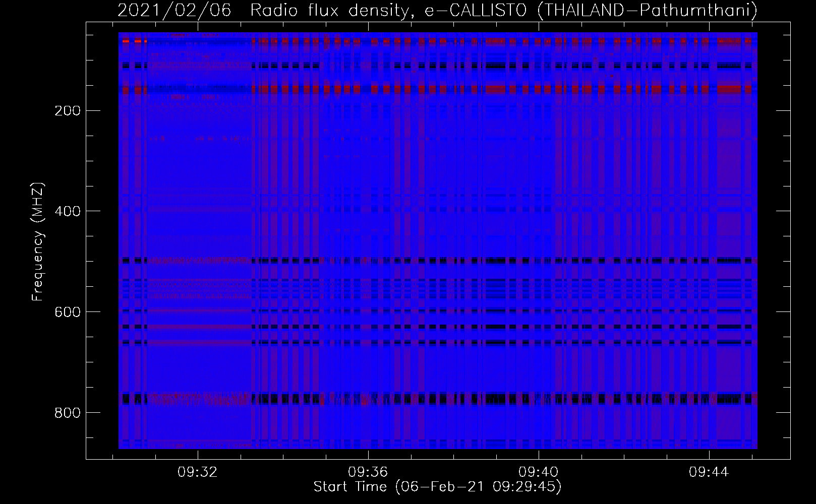Click the plot title "2021/02/06 Radio flux density, e-CALLISTO (THAILAND-Pathumthani)"
The height and width of the screenshot is (504, 816).
[437, 10]
